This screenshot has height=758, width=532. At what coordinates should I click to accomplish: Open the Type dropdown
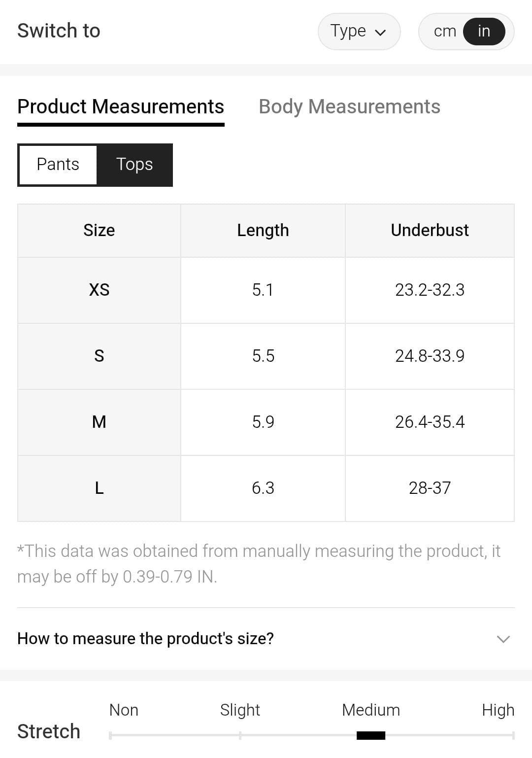359,32
